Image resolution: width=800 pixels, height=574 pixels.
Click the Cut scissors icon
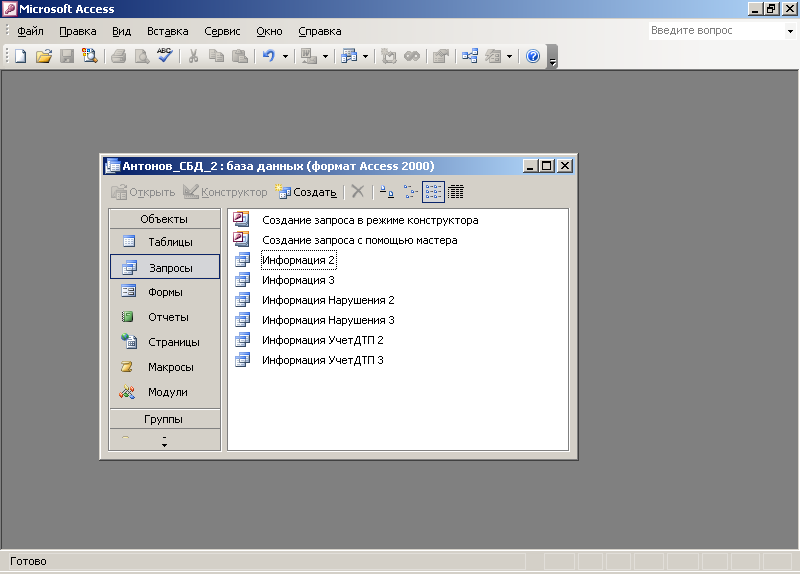(193, 56)
